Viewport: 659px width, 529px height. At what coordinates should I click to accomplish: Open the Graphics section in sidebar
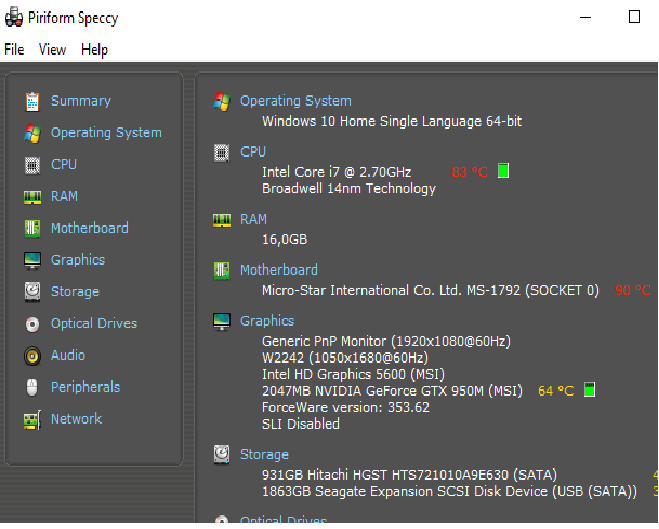coord(78,260)
